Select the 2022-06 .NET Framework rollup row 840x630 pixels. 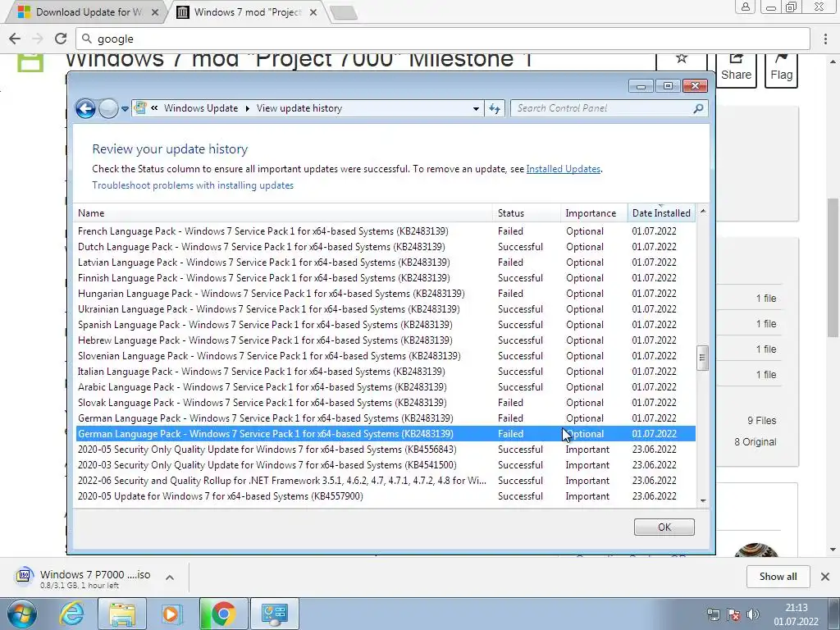386,481
